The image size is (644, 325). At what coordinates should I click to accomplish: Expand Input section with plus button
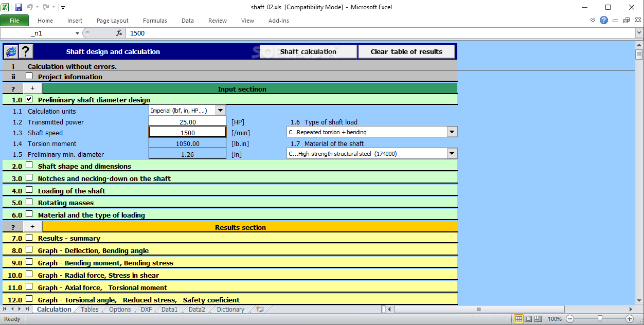(32, 88)
